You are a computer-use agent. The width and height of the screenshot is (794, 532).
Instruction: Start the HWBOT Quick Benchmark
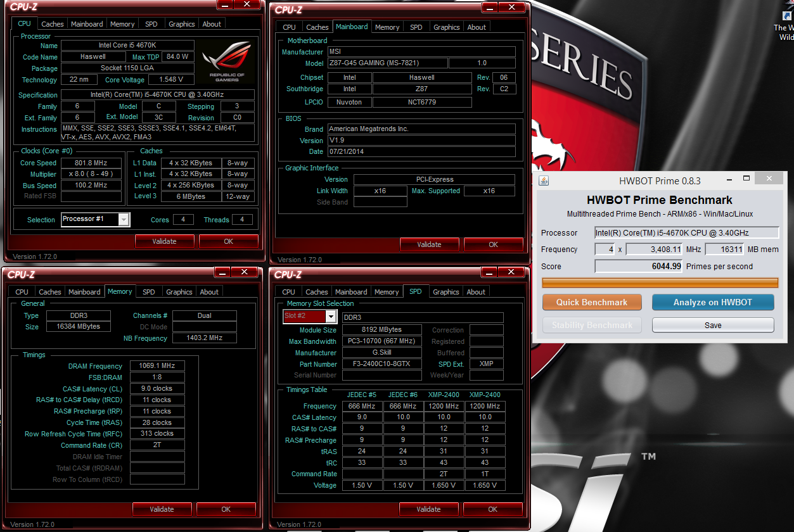click(592, 302)
